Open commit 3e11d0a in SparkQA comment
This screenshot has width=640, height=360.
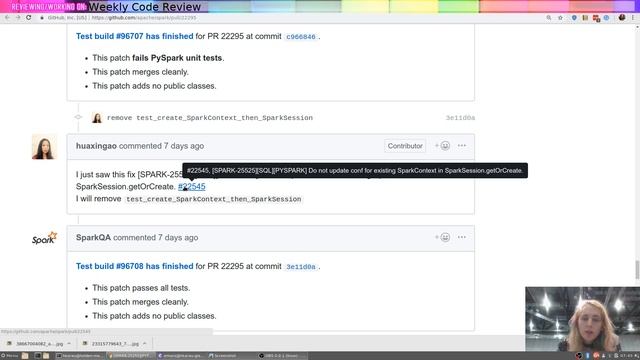[301, 267]
